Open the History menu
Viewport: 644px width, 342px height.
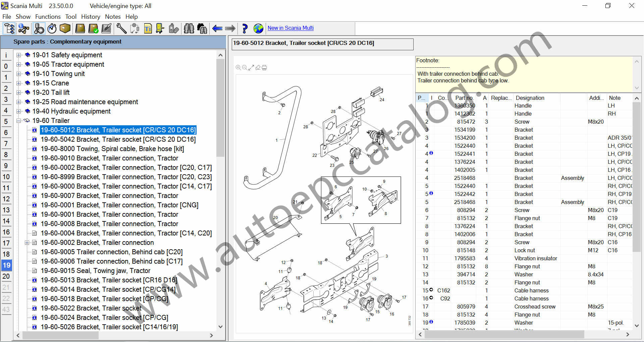pos(91,17)
